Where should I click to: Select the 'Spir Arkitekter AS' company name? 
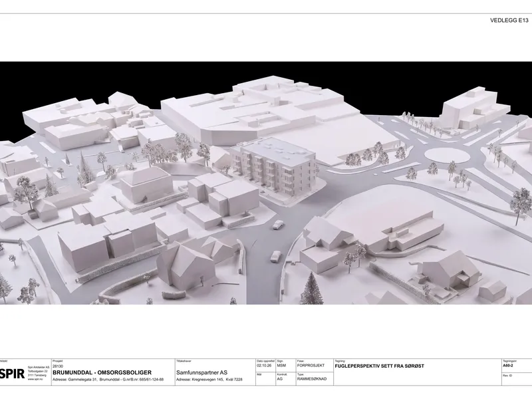[39, 368]
